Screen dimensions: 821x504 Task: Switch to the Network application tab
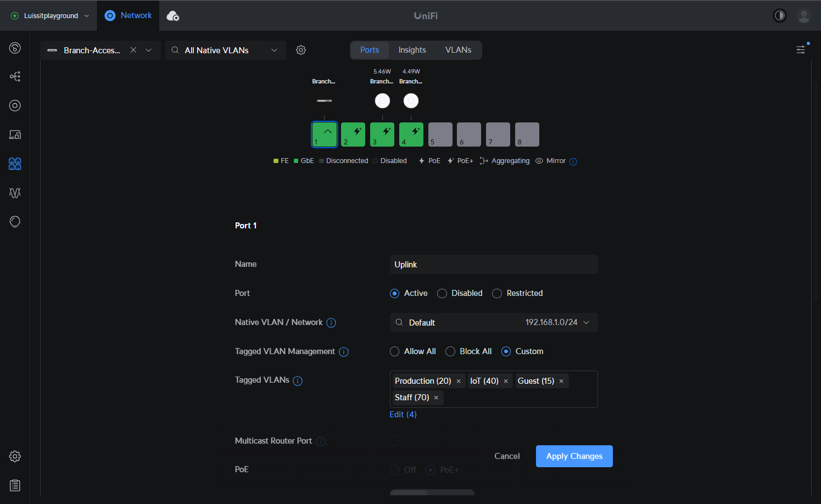tap(129, 15)
